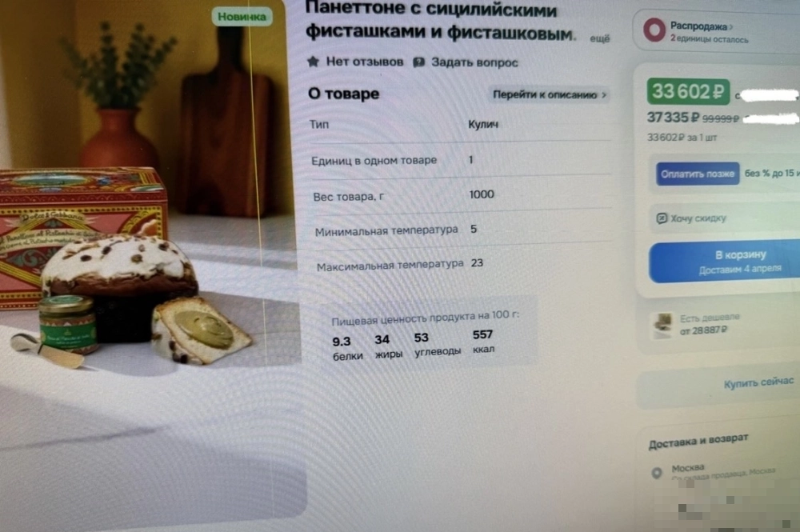
Task: Open Перейти к описанию chevron link
Action: [x=549, y=95]
